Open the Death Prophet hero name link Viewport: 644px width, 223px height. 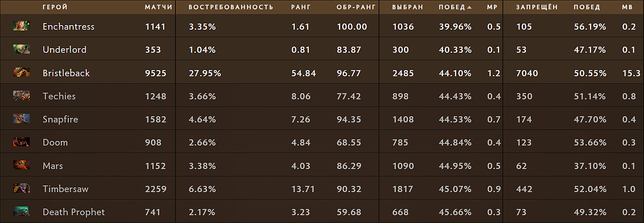(73, 212)
